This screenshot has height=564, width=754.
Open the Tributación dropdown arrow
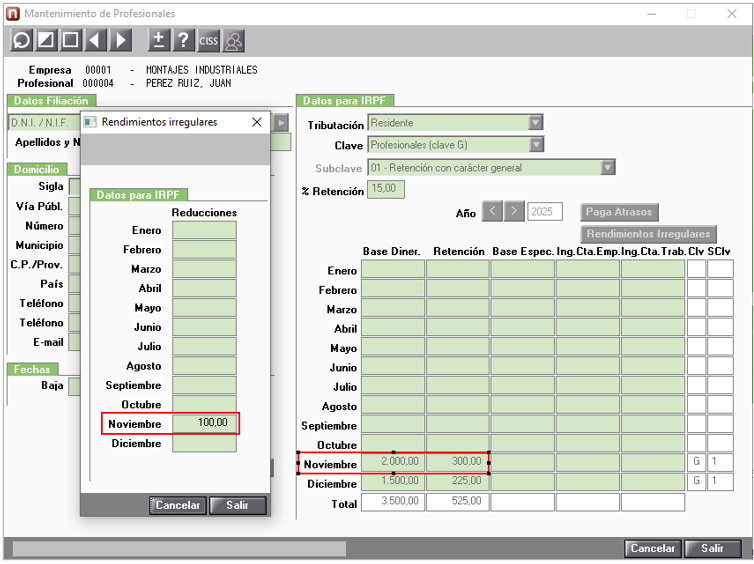coord(536,123)
